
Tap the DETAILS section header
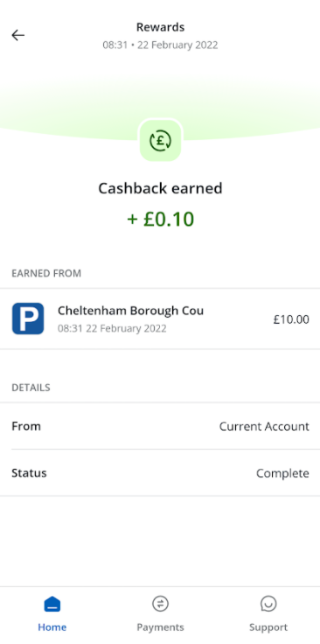tap(31, 388)
